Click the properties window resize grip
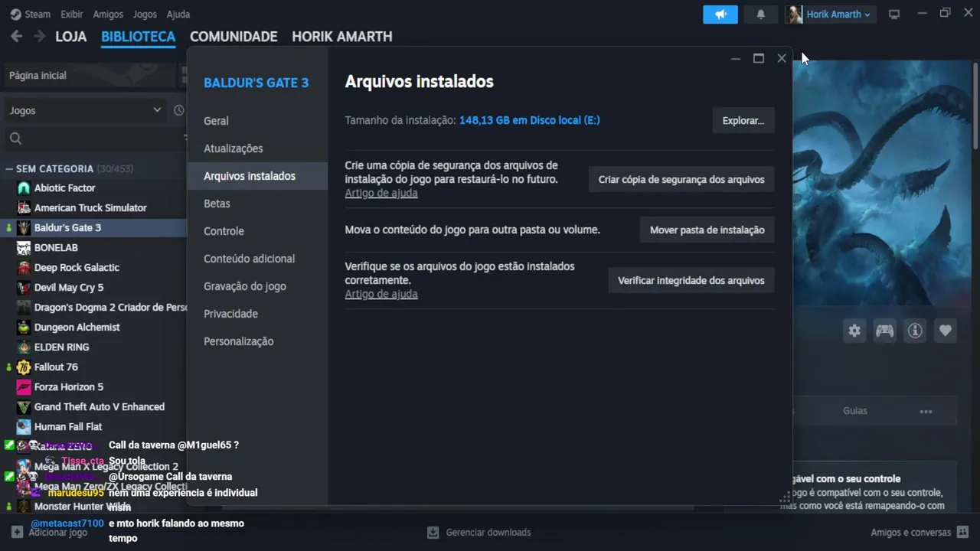 pos(784,499)
